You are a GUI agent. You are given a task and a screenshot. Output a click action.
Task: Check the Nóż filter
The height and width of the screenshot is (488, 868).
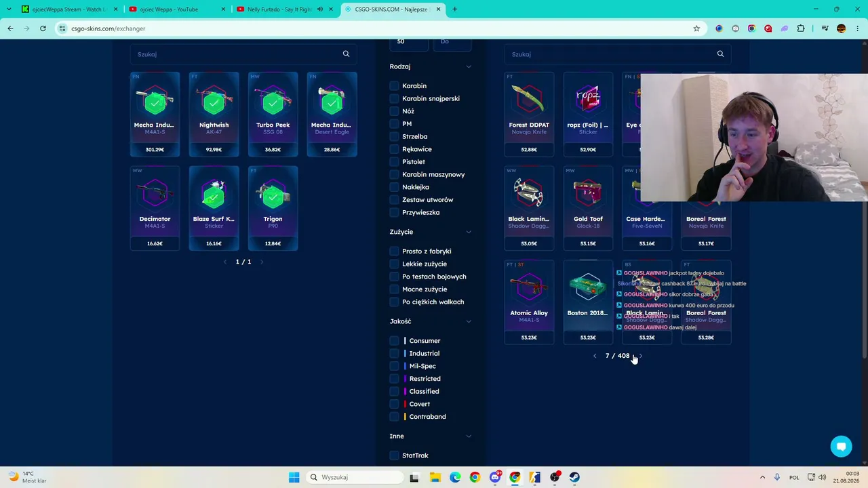[394, 111]
